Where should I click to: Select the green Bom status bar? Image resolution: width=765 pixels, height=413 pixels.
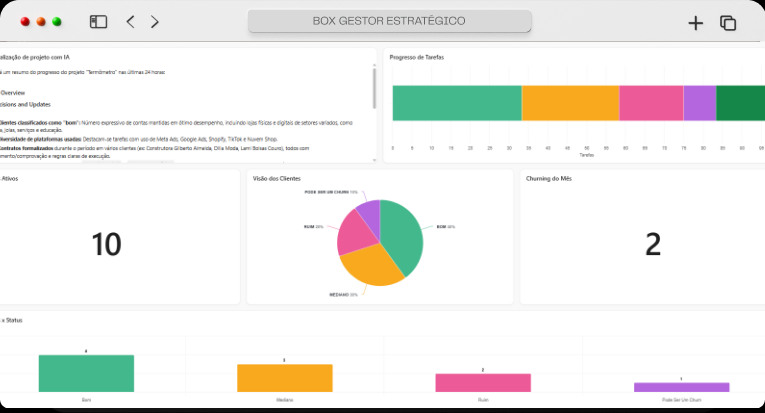click(86, 374)
